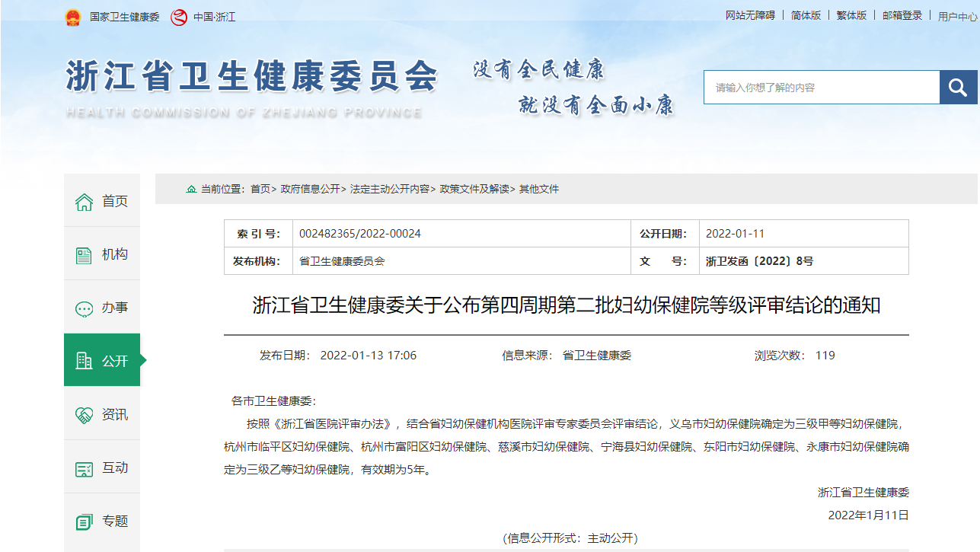Viewport: 980px width, 552px height.
Task: Open the 专题 sidebar menu item
Action: point(102,520)
